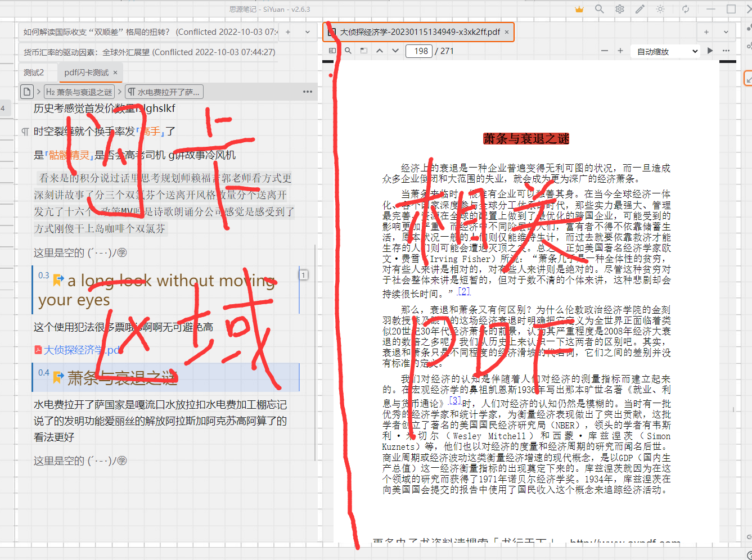
Task: Switch to the 测试2 tab
Action: click(x=34, y=73)
